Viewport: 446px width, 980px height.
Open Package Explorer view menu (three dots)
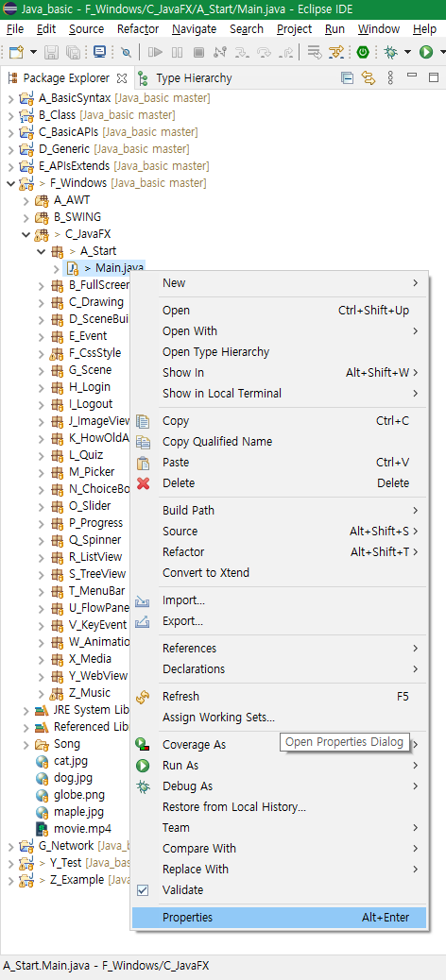(390, 78)
